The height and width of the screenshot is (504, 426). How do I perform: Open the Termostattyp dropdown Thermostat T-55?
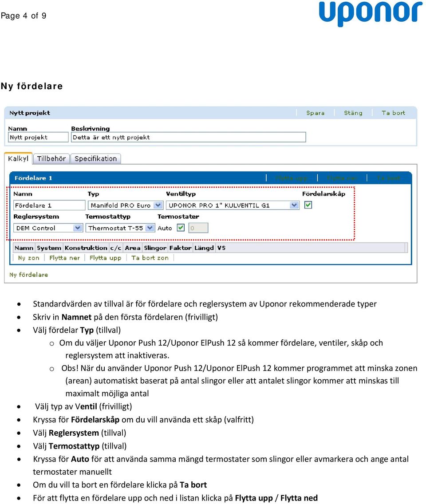click(120, 228)
